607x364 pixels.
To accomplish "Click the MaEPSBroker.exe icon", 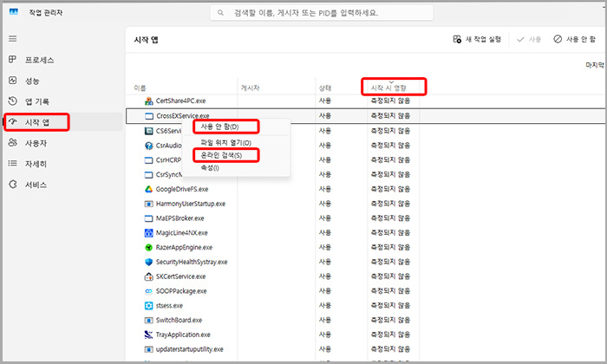I will 148,218.
